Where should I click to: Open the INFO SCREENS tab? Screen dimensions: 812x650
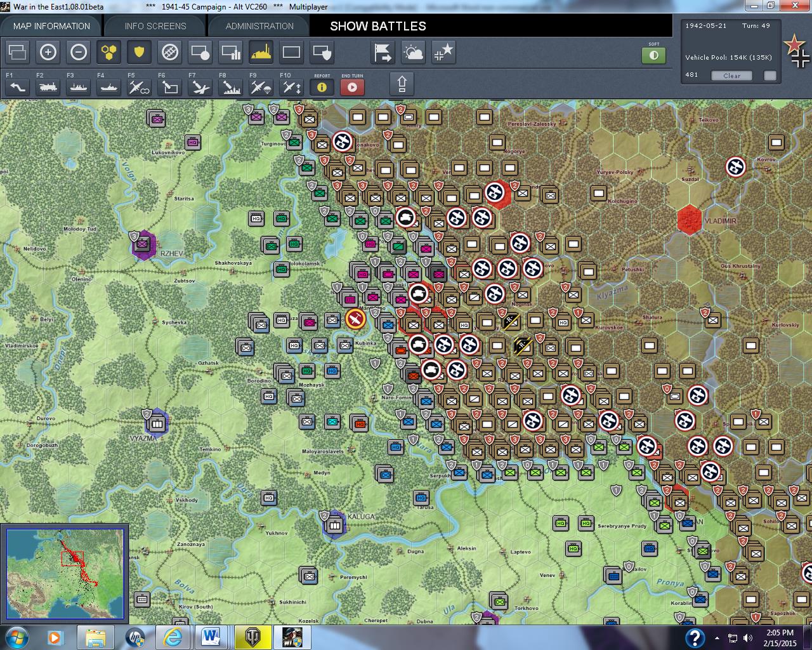(x=155, y=26)
